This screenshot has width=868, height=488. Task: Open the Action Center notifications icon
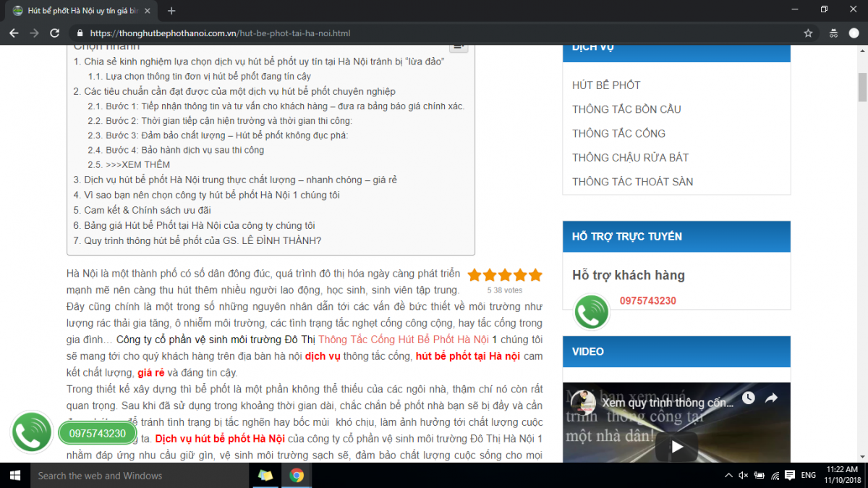[x=791, y=476]
